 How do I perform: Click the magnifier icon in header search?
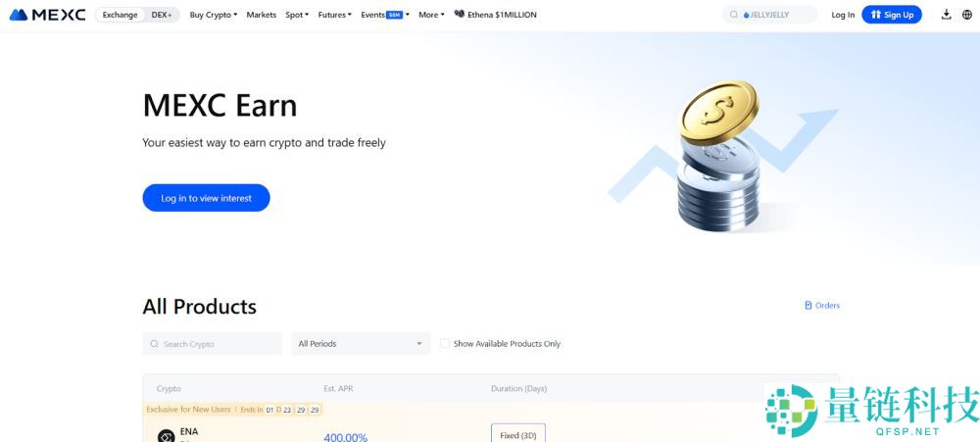tap(735, 15)
